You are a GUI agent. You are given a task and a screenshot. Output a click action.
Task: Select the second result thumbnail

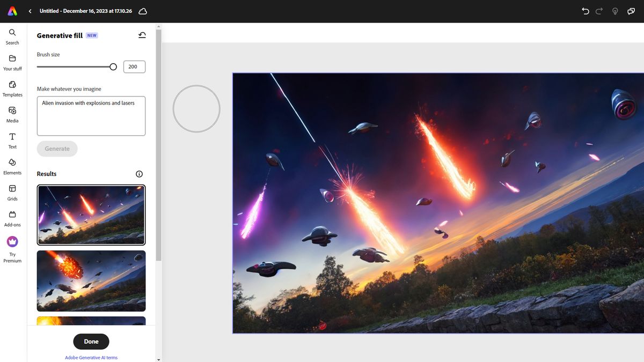click(91, 280)
